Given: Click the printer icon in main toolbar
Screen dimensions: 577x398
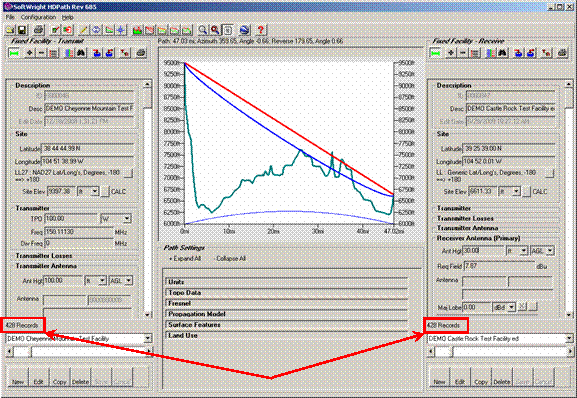Looking at the screenshot, I should tap(39, 30).
